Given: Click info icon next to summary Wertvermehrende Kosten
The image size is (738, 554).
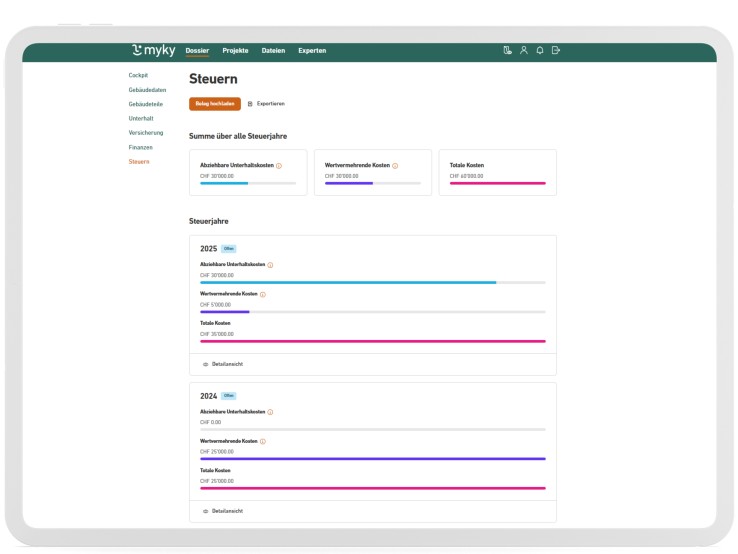Looking at the screenshot, I should [395, 166].
